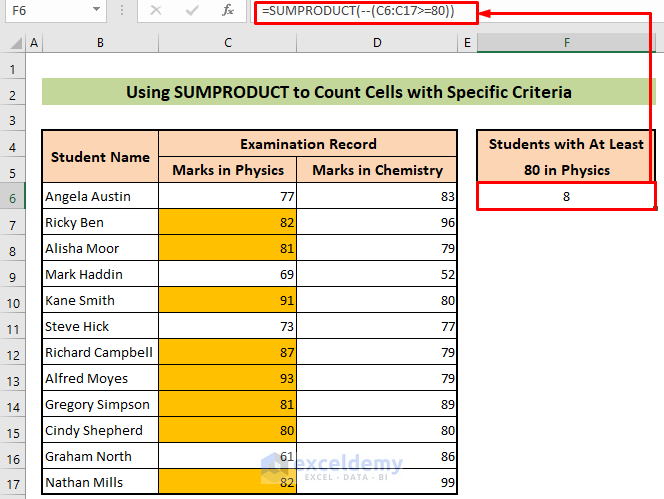Select Angela Austin's Chemistry mark 83

377,196
